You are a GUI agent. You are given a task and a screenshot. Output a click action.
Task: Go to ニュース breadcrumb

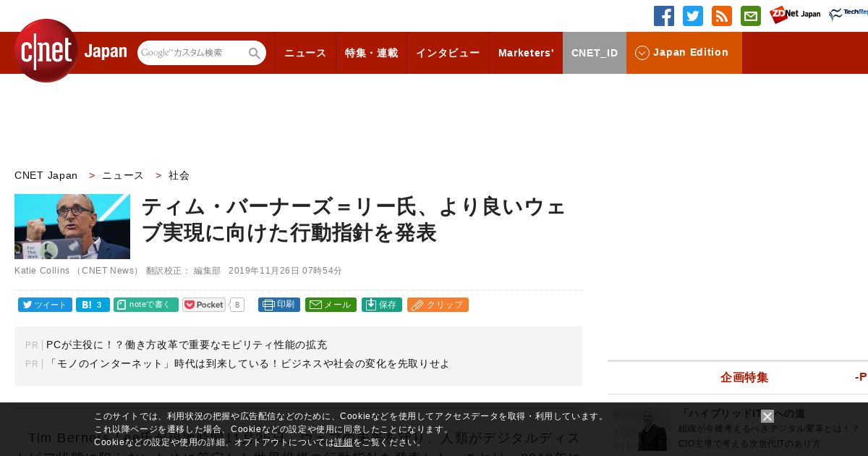[x=123, y=175]
